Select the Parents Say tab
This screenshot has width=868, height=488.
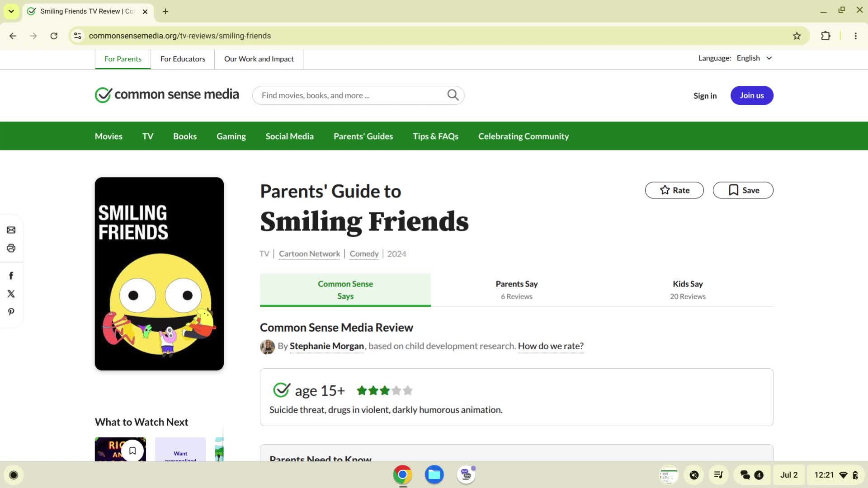(x=516, y=290)
